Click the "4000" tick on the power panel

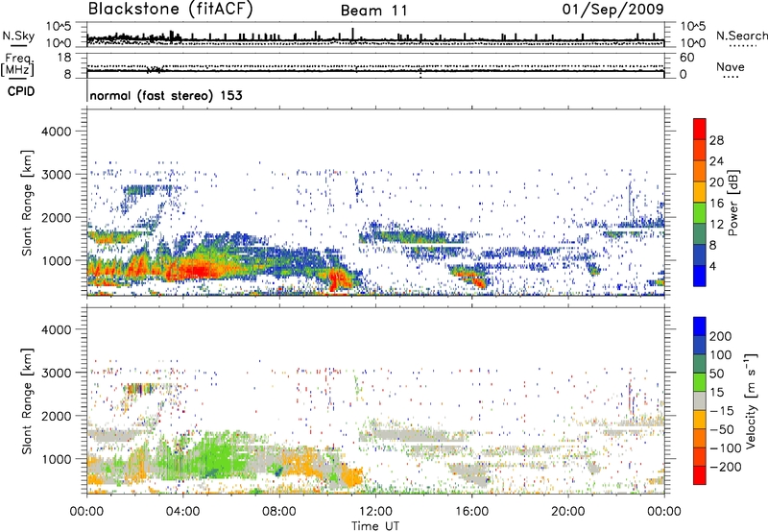tap(56, 132)
